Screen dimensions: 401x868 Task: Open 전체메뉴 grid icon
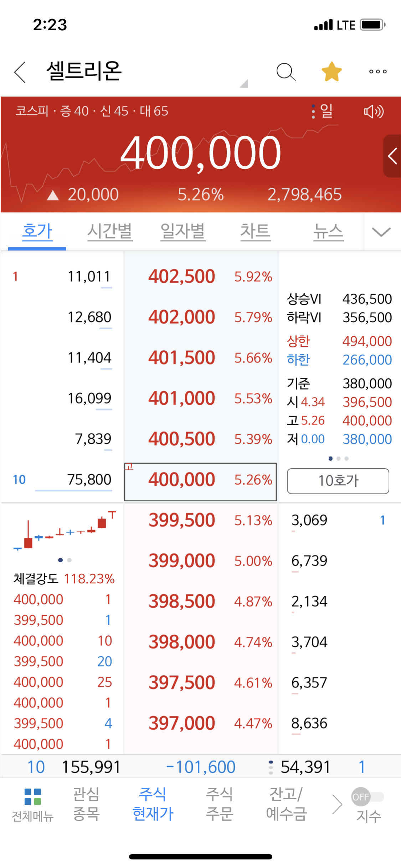tap(33, 805)
